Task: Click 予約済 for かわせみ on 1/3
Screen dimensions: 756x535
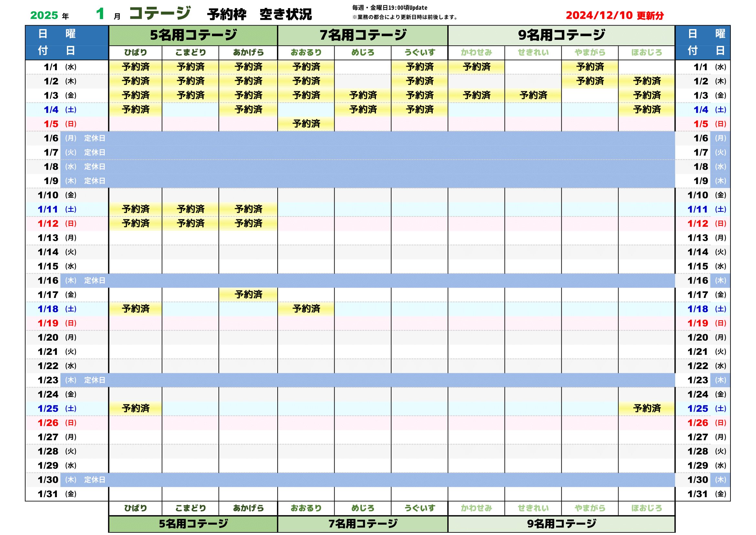Action: [x=476, y=95]
